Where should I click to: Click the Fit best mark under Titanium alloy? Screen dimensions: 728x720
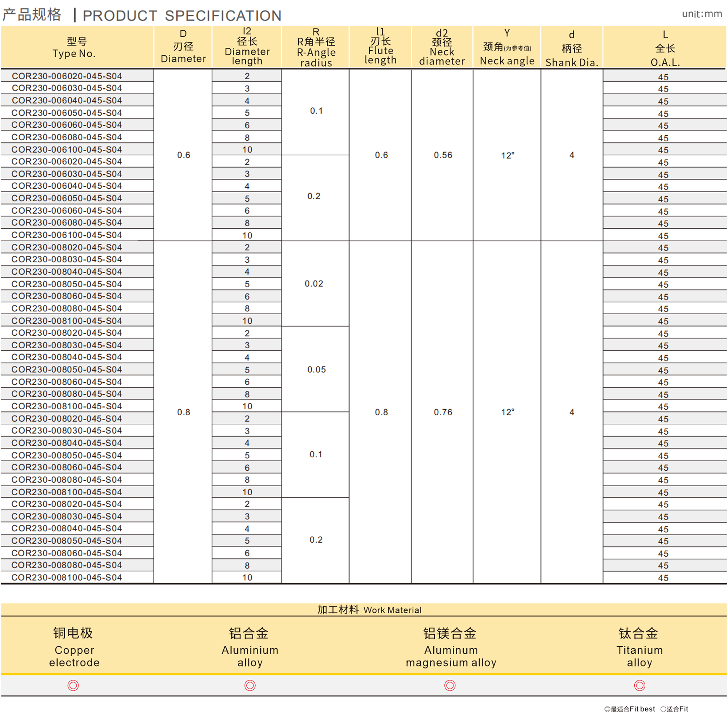pyautogui.click(x=640, y=685)
